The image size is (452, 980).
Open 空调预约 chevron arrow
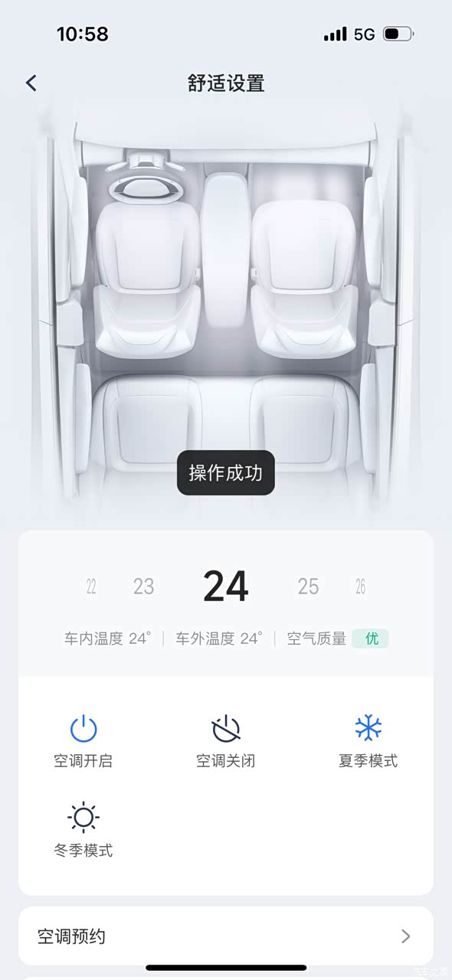[406, 936]
